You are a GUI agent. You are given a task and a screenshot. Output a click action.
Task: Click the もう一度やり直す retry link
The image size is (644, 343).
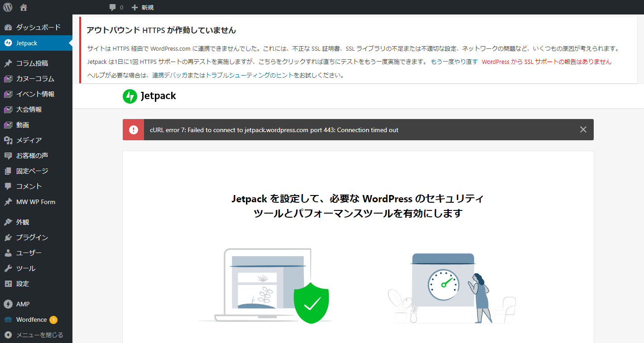454,62
